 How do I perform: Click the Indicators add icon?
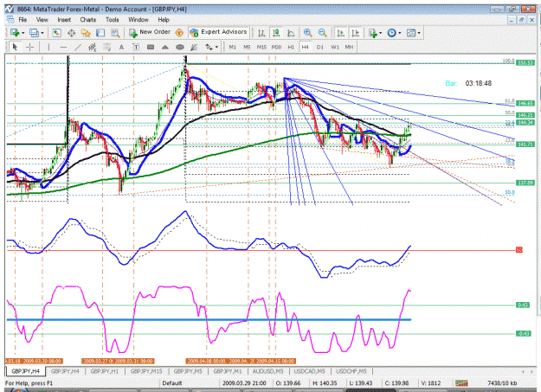click(x=372, y=33)
